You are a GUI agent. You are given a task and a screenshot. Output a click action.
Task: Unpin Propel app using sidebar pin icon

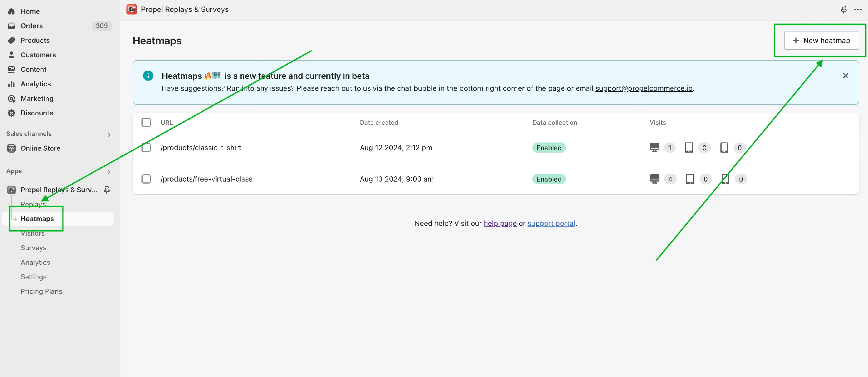tap(107, 189)
